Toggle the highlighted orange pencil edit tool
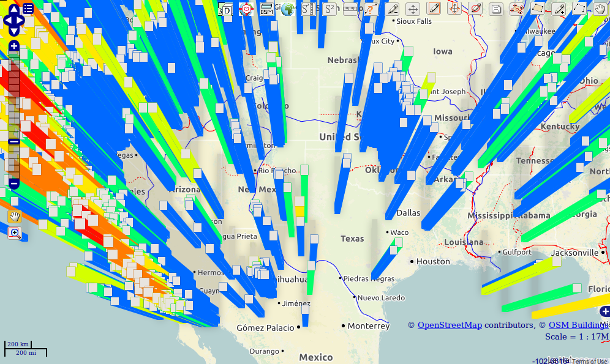This screenshot has height=364, width=610. point(434,9)
